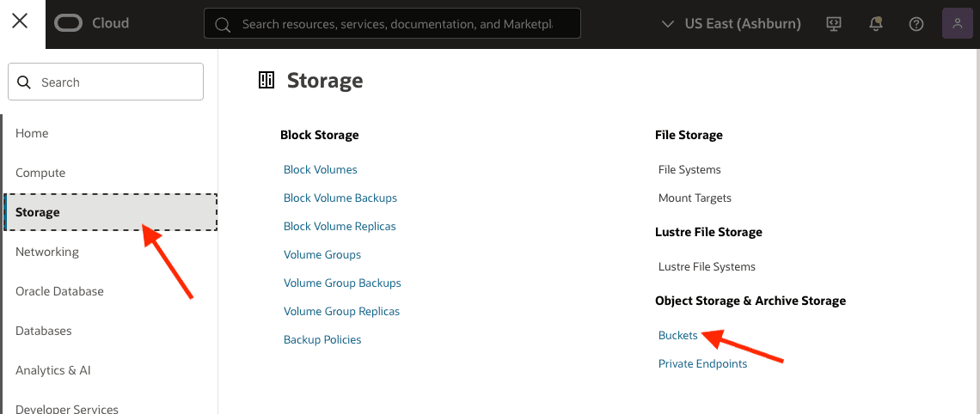The width and height of the screenshot is (980, 414).
Task: Close the navigation menu with X icon
Action: pos(20,21)
